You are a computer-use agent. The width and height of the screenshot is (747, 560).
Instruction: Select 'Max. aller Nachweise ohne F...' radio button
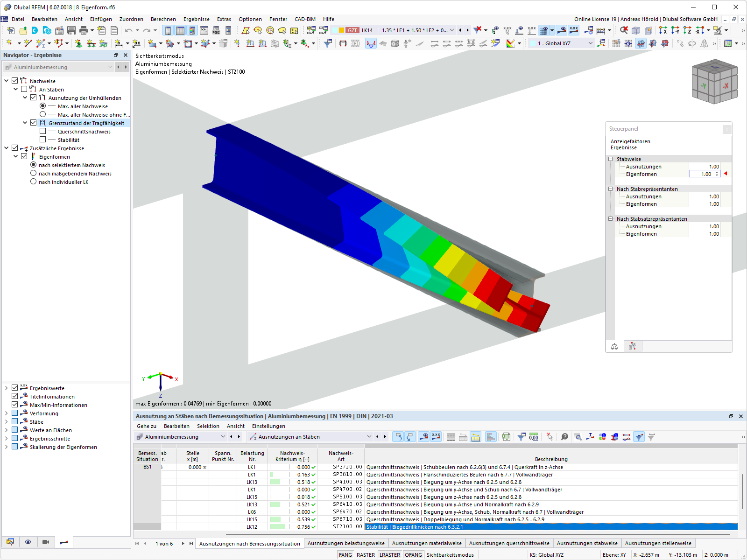[43, 114]
